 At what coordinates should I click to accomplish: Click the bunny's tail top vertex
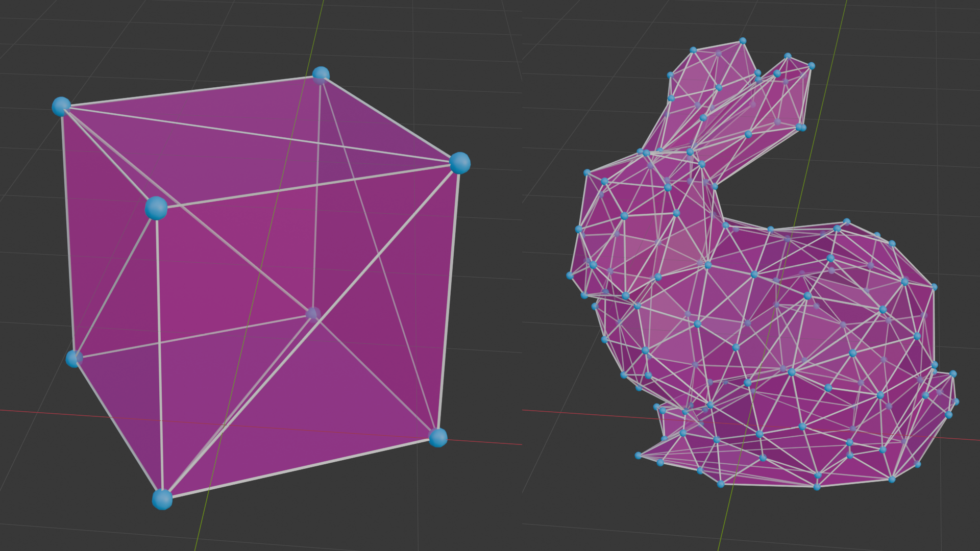953,374
